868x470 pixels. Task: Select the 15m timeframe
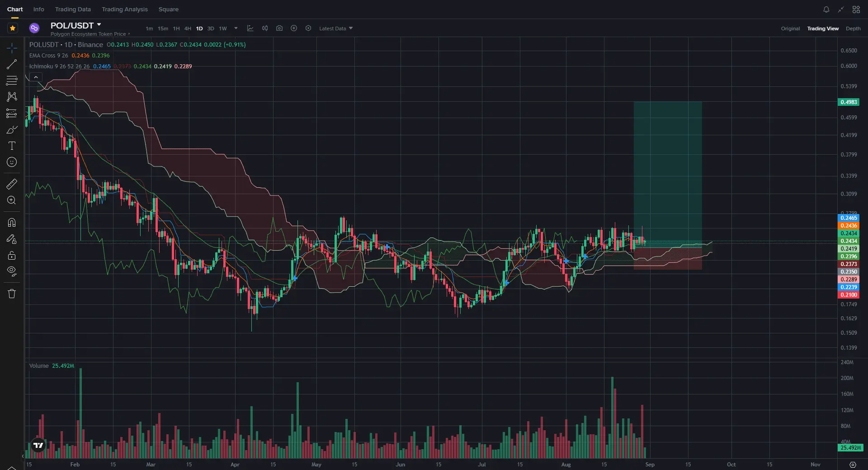163,28
